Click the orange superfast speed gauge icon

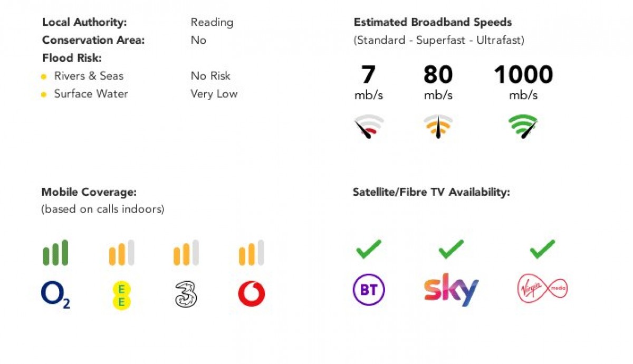coord(438,127)
